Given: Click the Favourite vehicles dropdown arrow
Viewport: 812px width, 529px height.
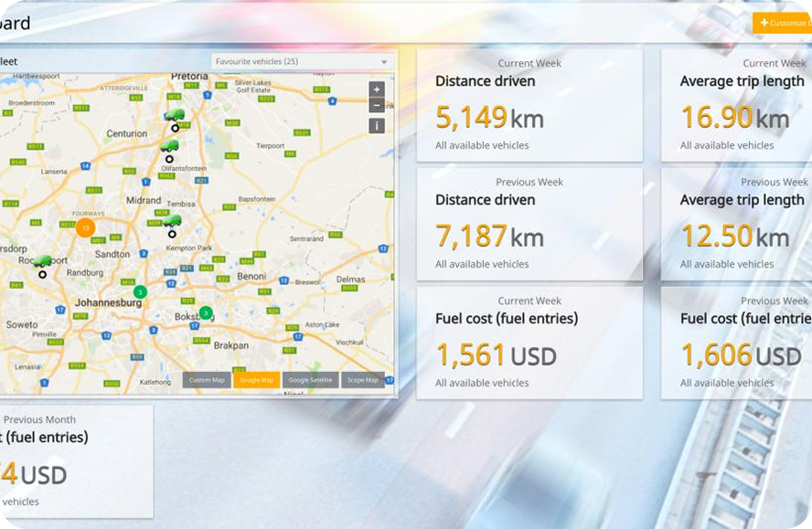Looking at the screenshot, I should click(384, 62).
